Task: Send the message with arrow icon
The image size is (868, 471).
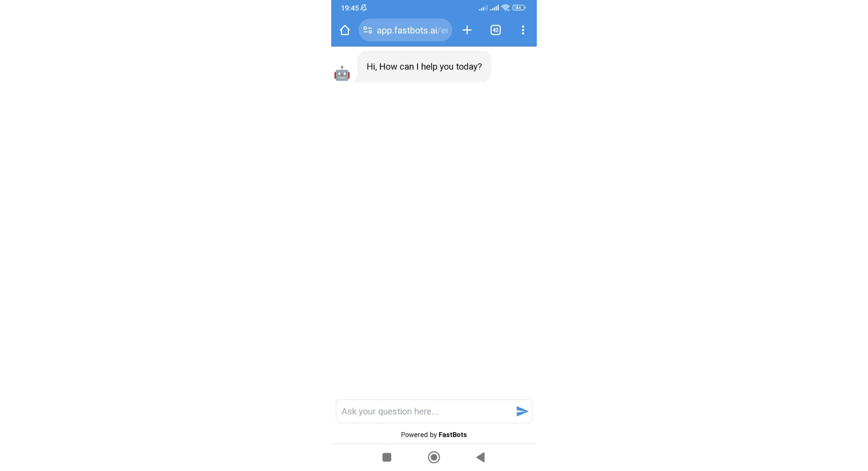Action: tap(522, 411)
